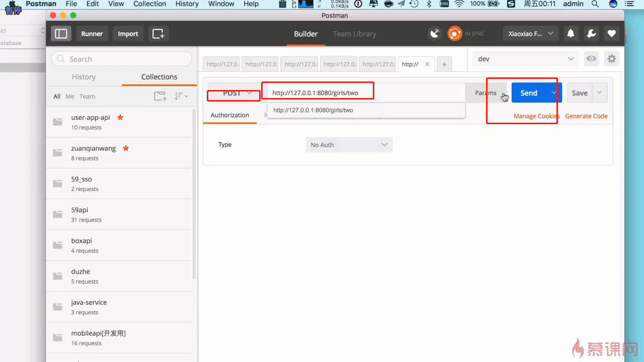Open the notifications bell icon
644x362 pixels.
[571, 34]
